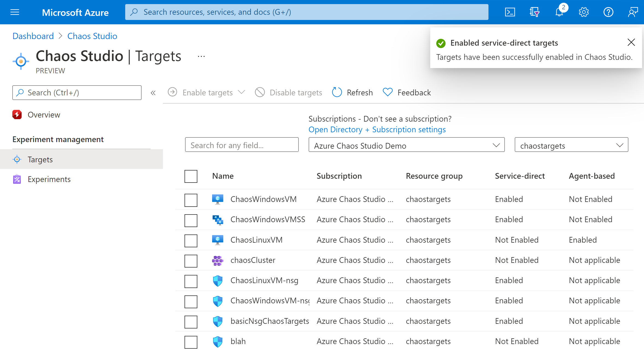The image size is (644, 364).
Task: Click the Enable targets button in toolbar
Action: pyautogui.click(x=207, y=92)
